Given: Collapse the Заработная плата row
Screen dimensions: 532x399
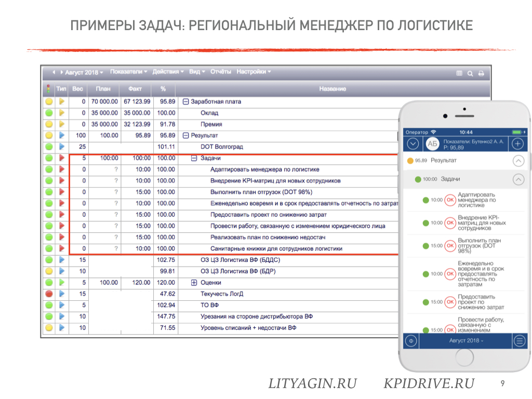Looking at the screenshot, I should (x=185, y=101).
